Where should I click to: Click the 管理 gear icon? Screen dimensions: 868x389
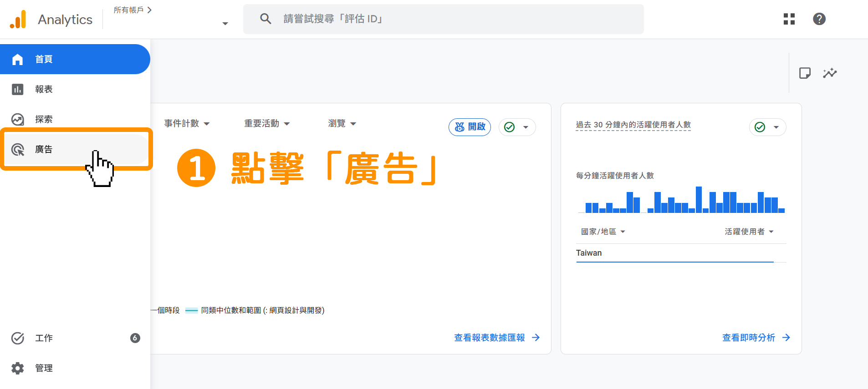coord(18,368)
